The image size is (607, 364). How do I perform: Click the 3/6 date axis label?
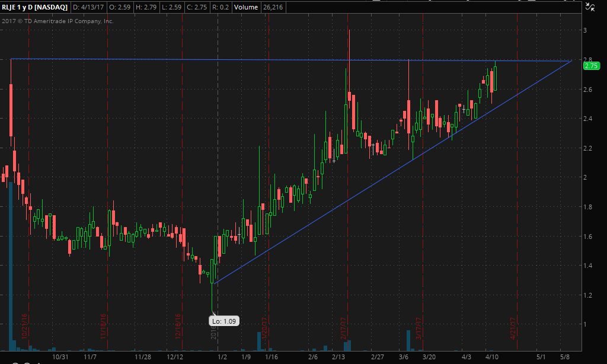pyautogui.click(x=403, y=357)
